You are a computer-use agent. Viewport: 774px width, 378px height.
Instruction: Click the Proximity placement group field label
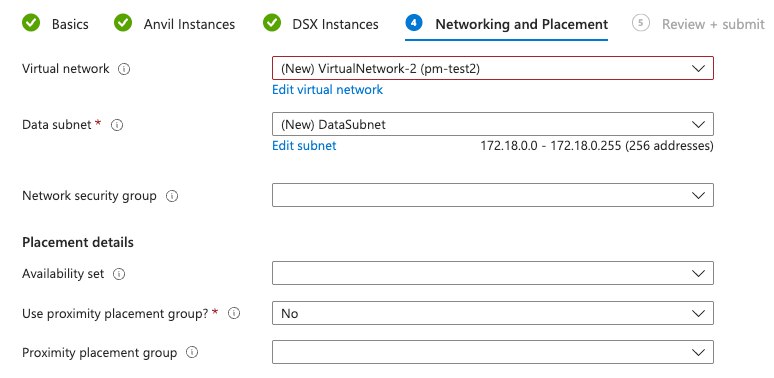[x=100, y=353]
